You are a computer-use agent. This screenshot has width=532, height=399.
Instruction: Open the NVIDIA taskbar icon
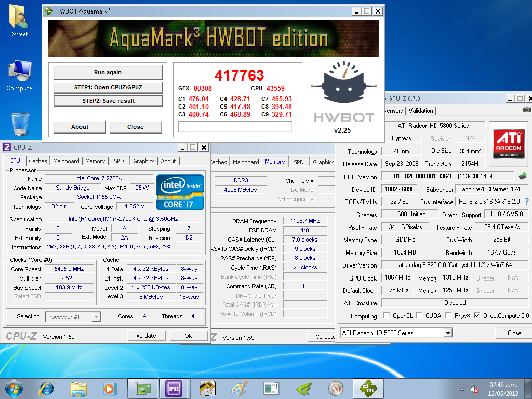pyautogui.click(x=303, y=389)
